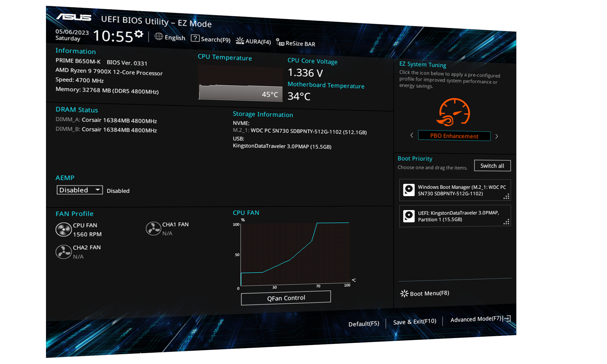Viewport: 607px width, 364px height.
Task: Open Boot Menu (F8)
Action: [x=425, y=293]
